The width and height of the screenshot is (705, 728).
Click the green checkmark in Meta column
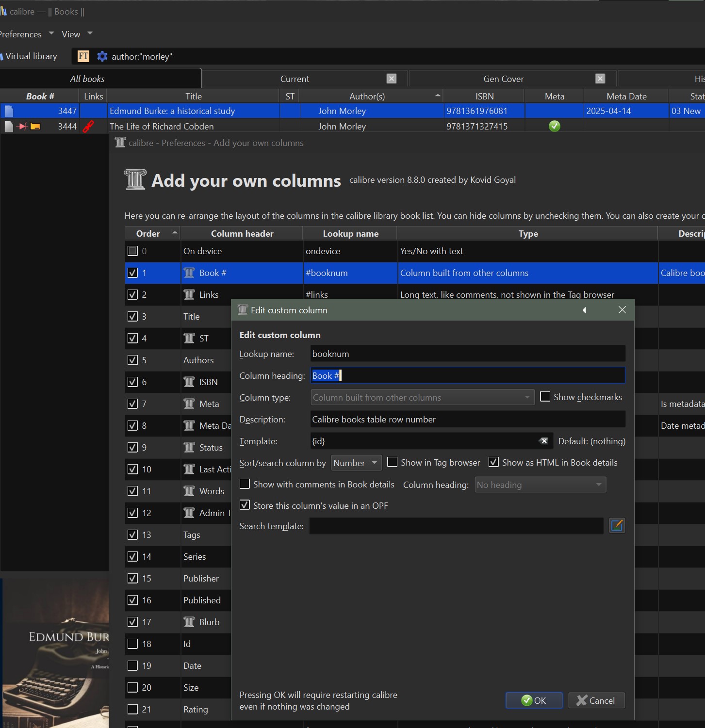[554, 127]
